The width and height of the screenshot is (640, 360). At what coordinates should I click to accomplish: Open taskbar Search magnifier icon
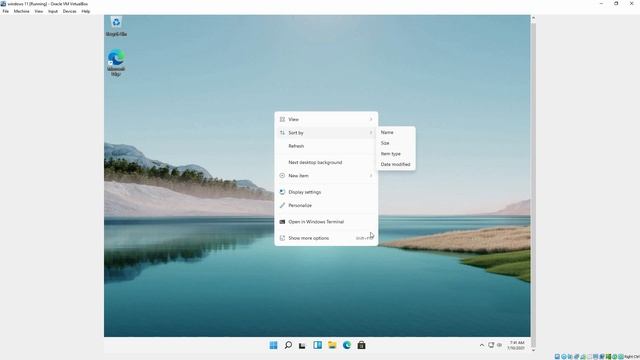pyautogui.click(x=288, y=345)
